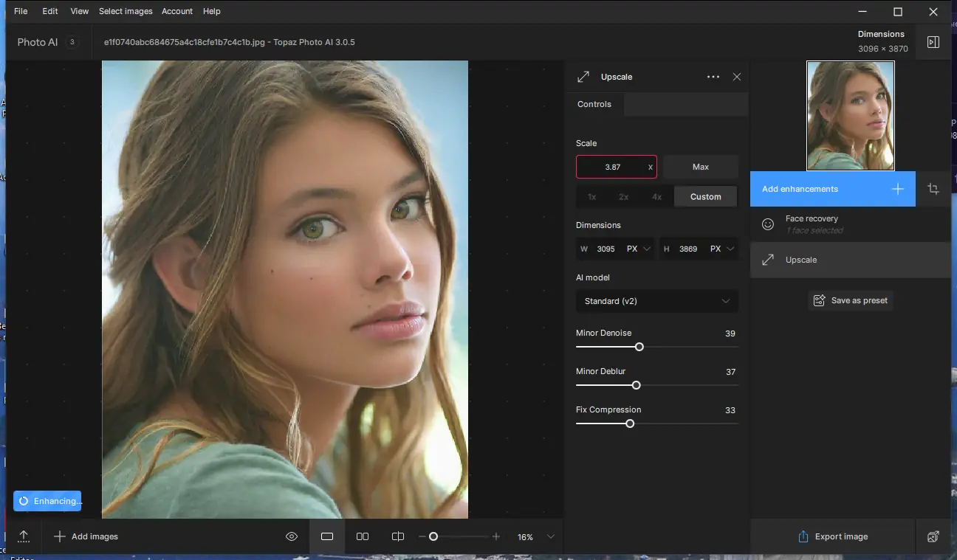
Task: Toggle the original preview eye icon
Action: point(292,536)
